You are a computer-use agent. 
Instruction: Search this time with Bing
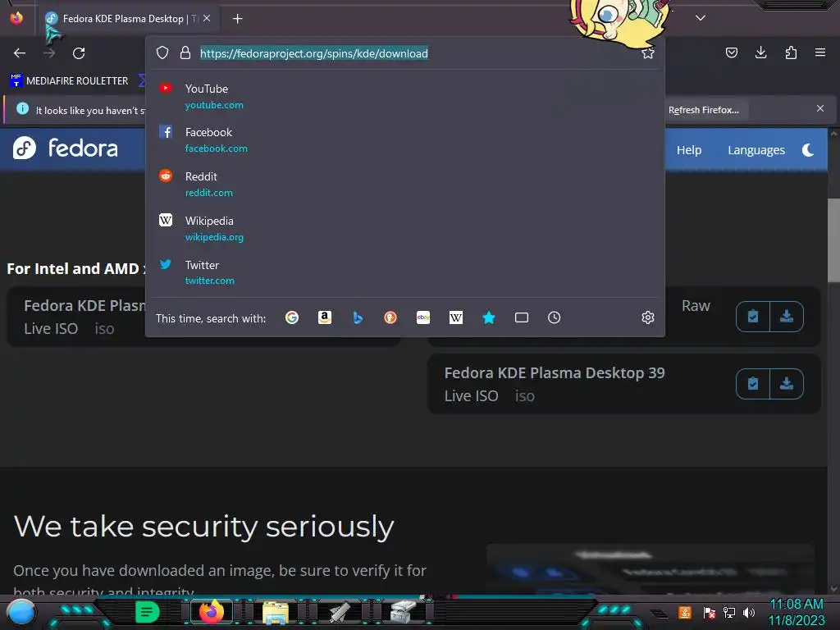coord(358,317)
